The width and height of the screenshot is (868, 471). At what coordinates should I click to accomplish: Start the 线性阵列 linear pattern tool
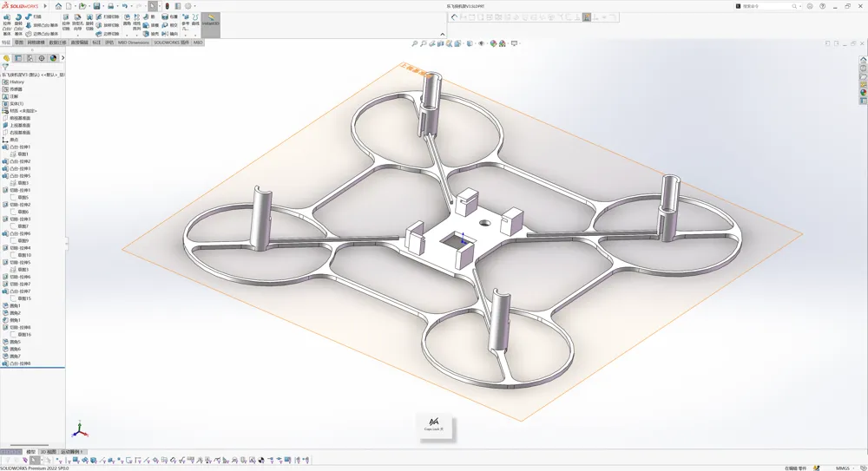pos(137,23)
